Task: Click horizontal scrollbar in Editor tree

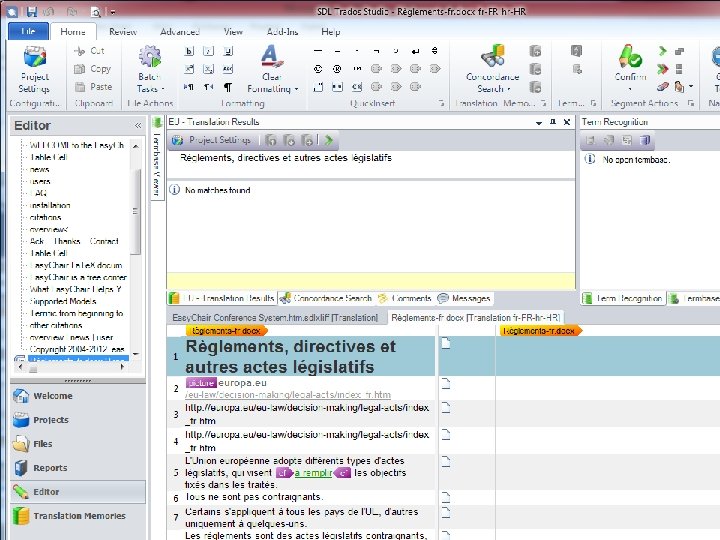Action: [33, 367]
